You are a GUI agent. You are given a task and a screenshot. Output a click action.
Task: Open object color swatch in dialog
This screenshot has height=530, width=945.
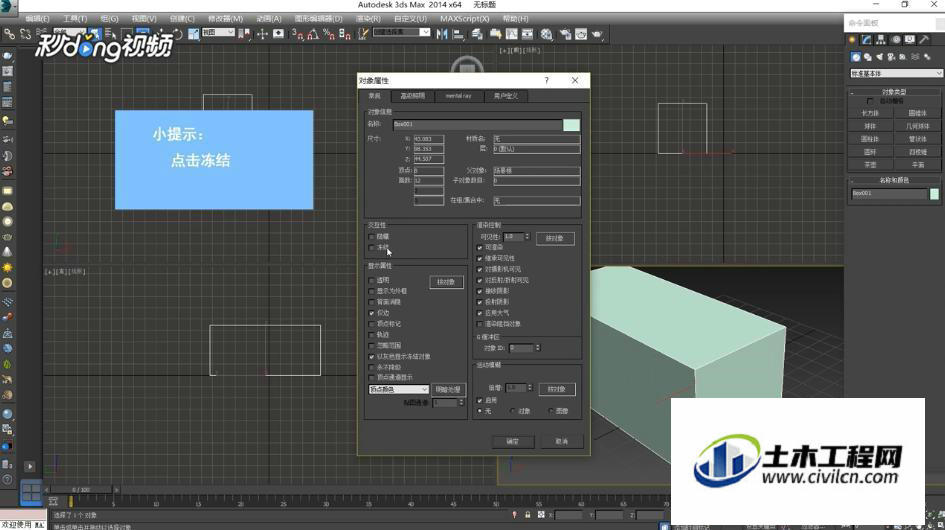click(x=571, y=125)
